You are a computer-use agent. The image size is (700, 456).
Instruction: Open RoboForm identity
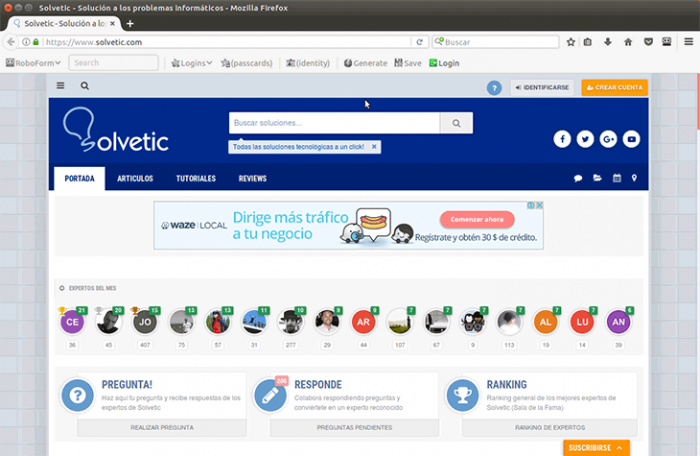tap(308, 63)
